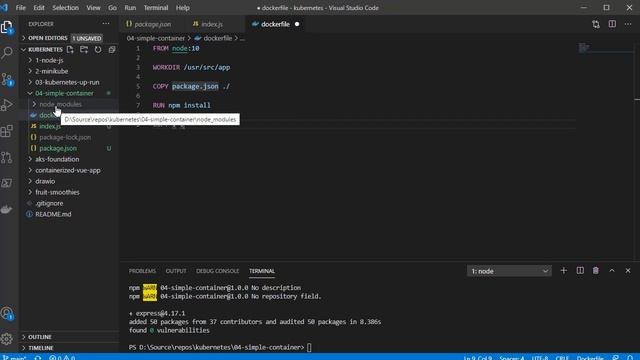Expand the 03-kubernetes-up-run folder
Screen dimensions: 640x360
click(67, 82)
